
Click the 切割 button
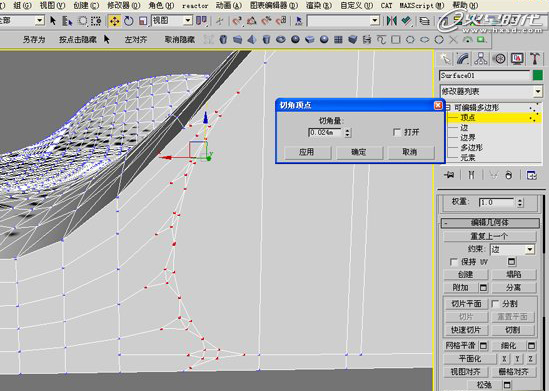(x=514, y=330)
